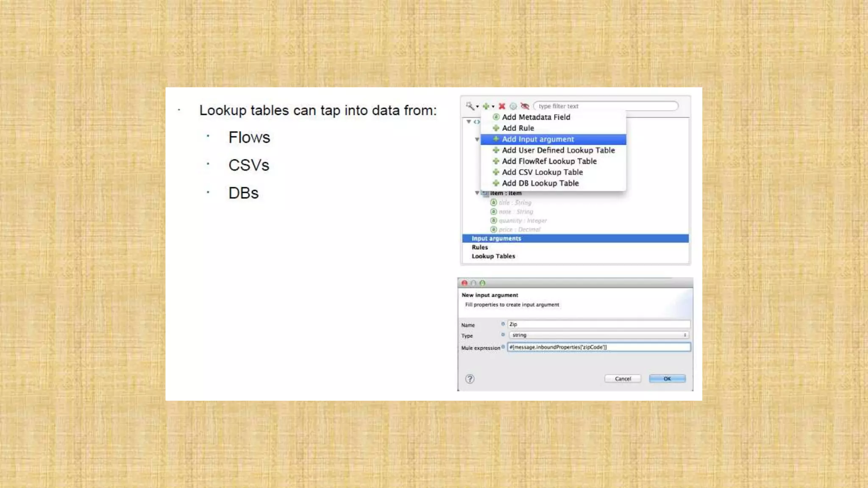868x488 pixels.
Task: Click the green plus add icon
Action: tap(486, 106)
